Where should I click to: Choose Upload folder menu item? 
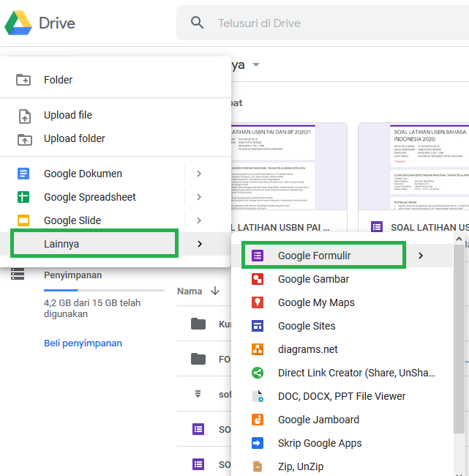[116, 138]
